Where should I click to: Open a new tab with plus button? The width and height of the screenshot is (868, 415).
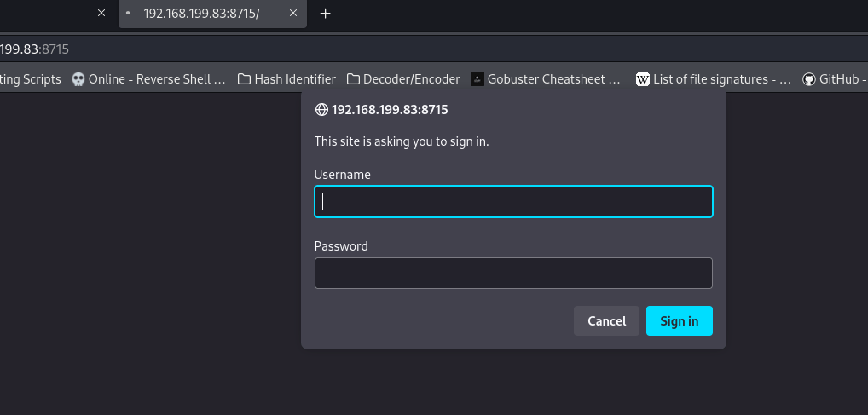(325, 14)
